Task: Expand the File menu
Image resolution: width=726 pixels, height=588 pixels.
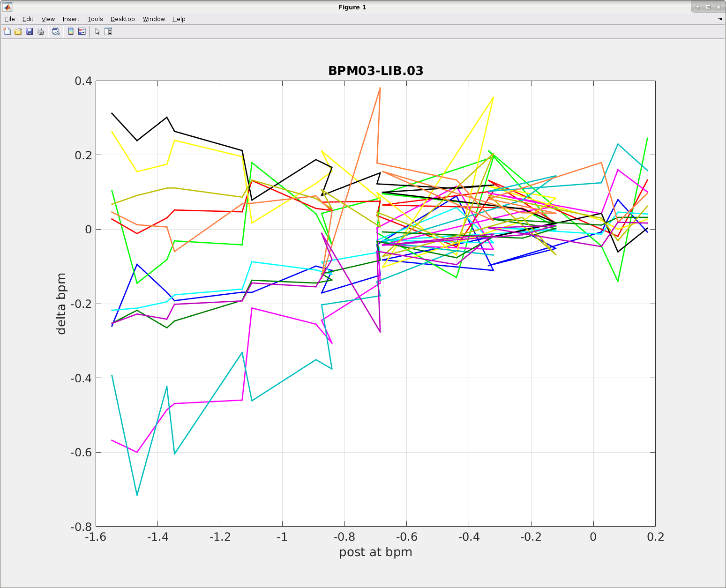Action: [10, 19]
